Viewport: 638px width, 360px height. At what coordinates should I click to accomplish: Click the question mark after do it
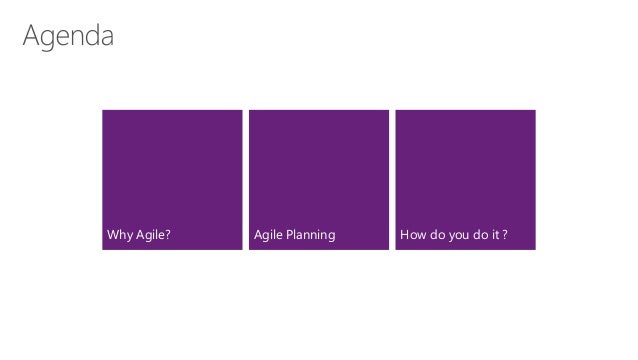point(505,235)
